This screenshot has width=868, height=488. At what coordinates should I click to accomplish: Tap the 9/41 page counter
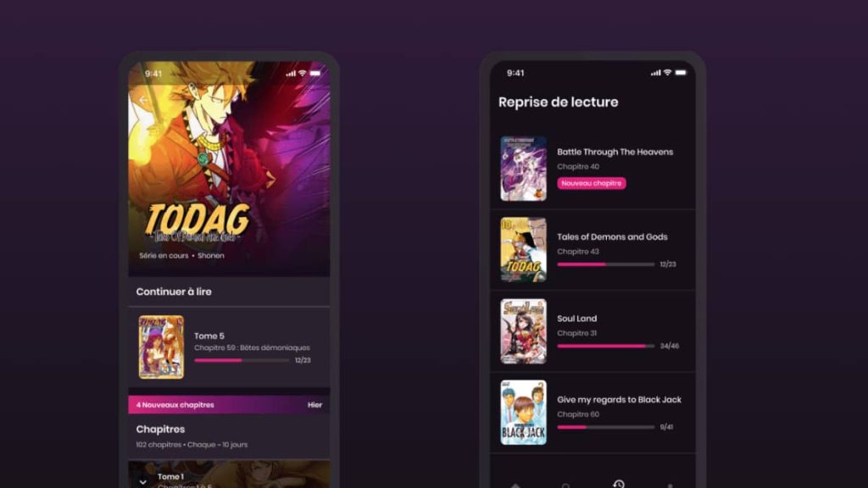[666, 427]
